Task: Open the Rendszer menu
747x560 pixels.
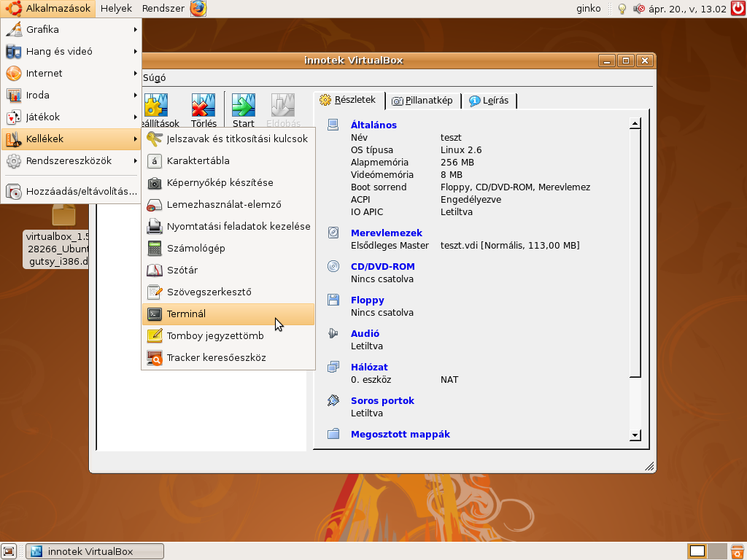Action: click(x=163, y=9)
